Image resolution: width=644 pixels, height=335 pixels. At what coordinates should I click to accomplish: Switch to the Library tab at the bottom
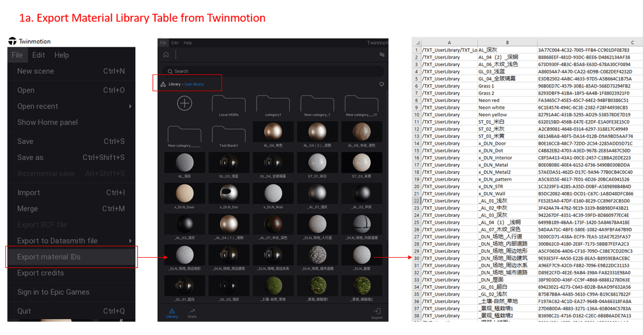pyautogui.click(x=172, y=313)
